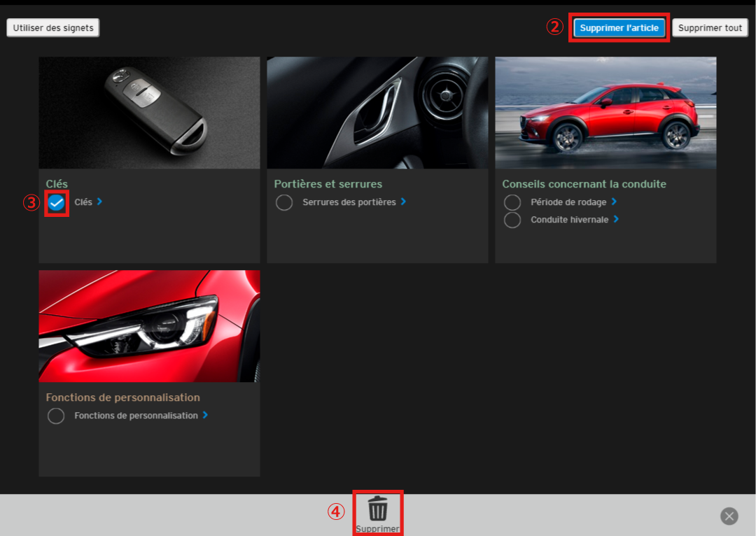756x536 pixels.
Task: Uncheck the checked Clés bookmark
Action: pyautogui.click(x=57, y=203)
